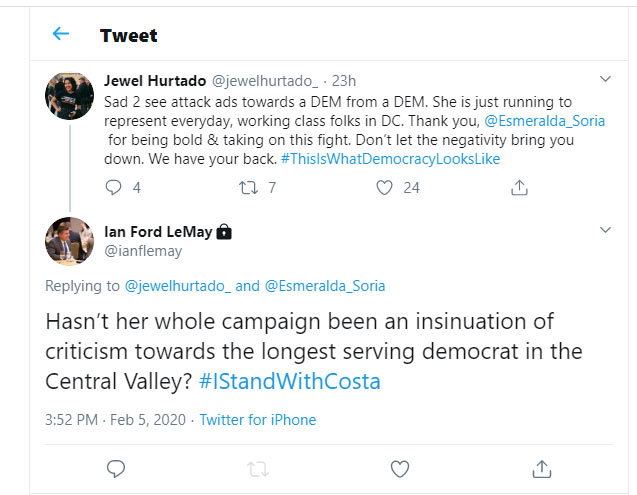The width and height of the screenshot is (637, 495).
Task: Retweet Ian Ford LeMay's tweet
Action: point(257,467)
